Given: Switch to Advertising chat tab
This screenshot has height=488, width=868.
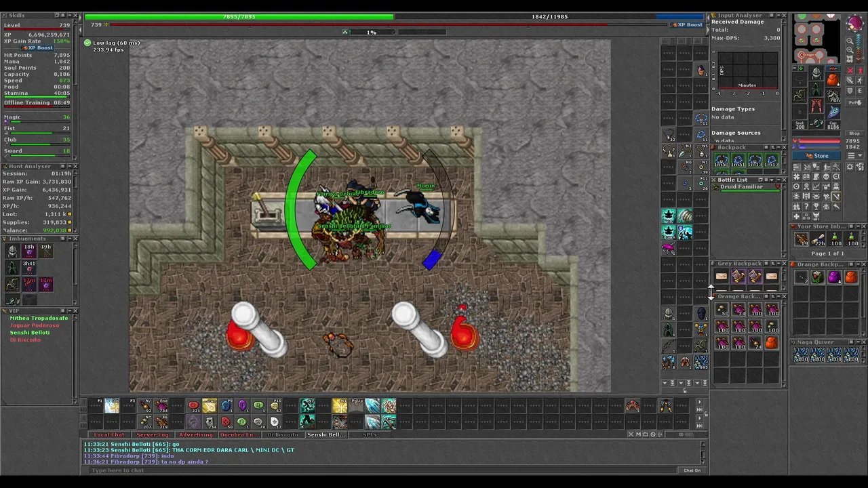Looking at the screenshot, I should [196, 434].
